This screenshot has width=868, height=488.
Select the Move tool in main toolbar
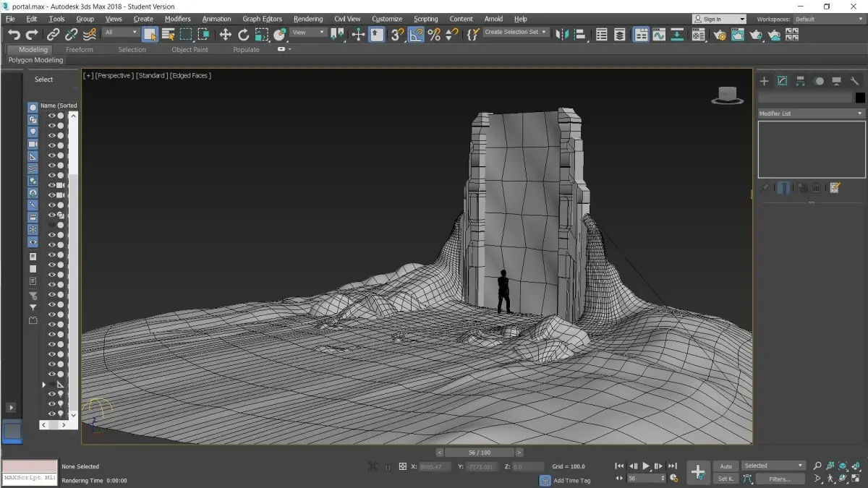(x=226, y=34)
